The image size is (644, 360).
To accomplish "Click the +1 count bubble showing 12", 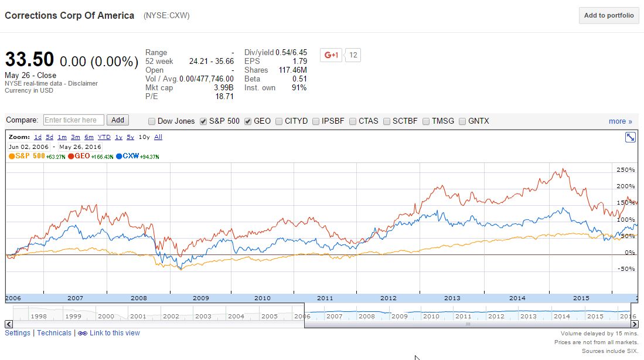I will [353, 55].
